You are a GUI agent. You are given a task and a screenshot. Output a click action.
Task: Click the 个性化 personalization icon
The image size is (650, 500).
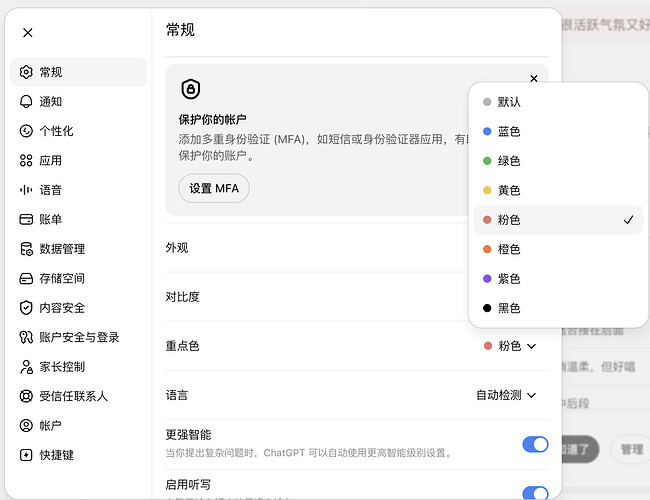pos(26,131)
